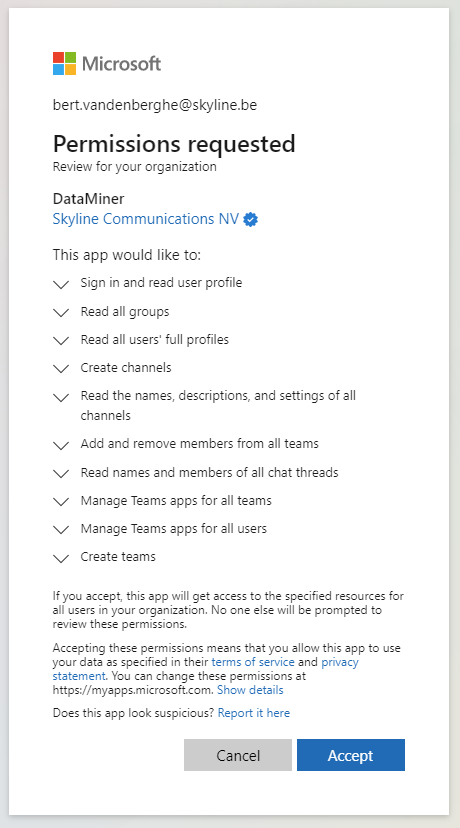The height and width of the screenshot is (828, 460).
Task: Select 'Manage Teams apps for all teams' text
Action: [176, 500]
